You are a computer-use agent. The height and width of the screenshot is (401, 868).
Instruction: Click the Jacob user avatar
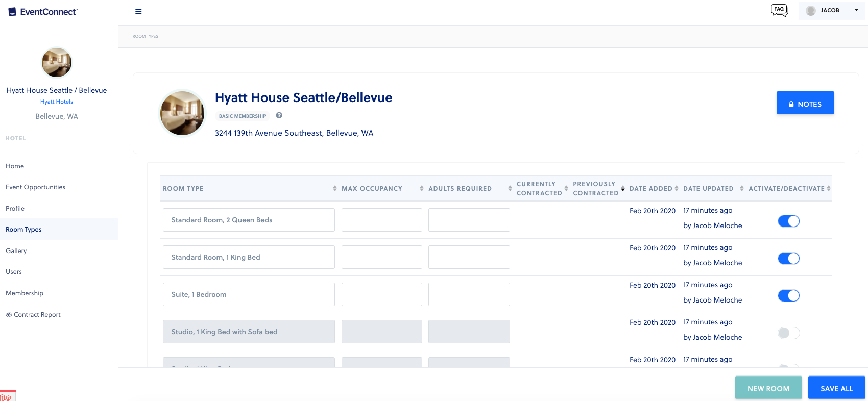pyautogui.click(x=811, y=10)
